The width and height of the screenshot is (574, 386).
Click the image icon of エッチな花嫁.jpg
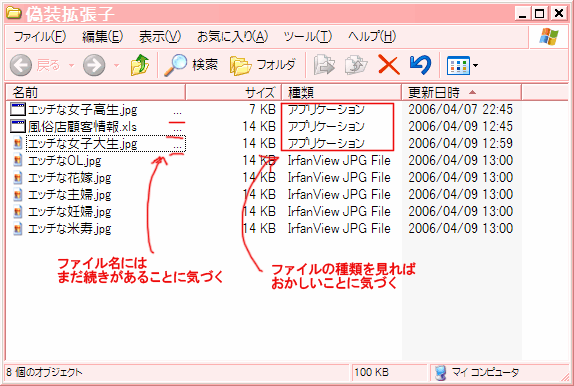tap(18, 178)
